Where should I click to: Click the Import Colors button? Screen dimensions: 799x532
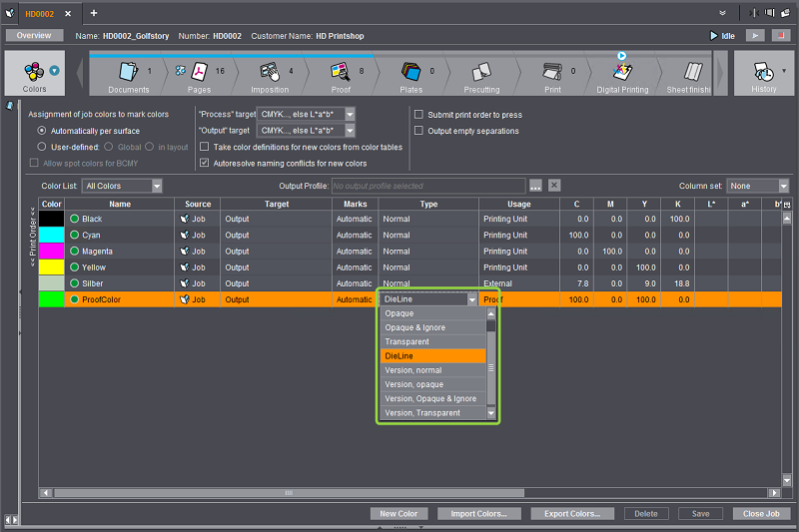tap(479, 514)
